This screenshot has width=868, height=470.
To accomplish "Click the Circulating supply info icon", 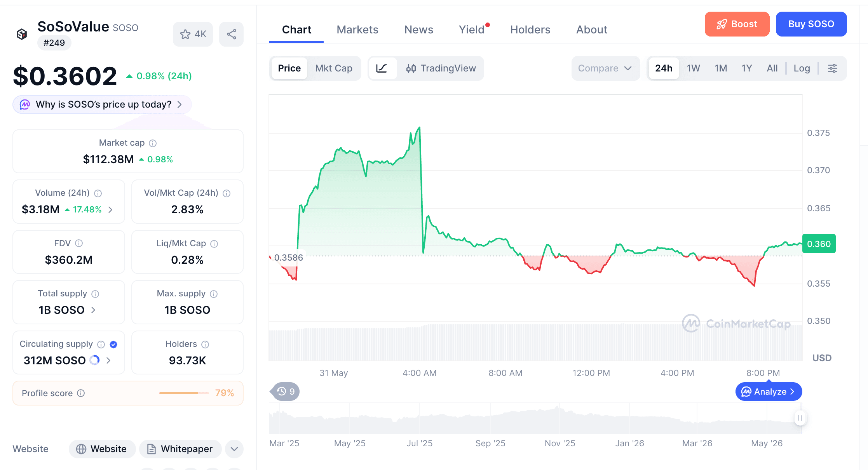I will point(101,345).
